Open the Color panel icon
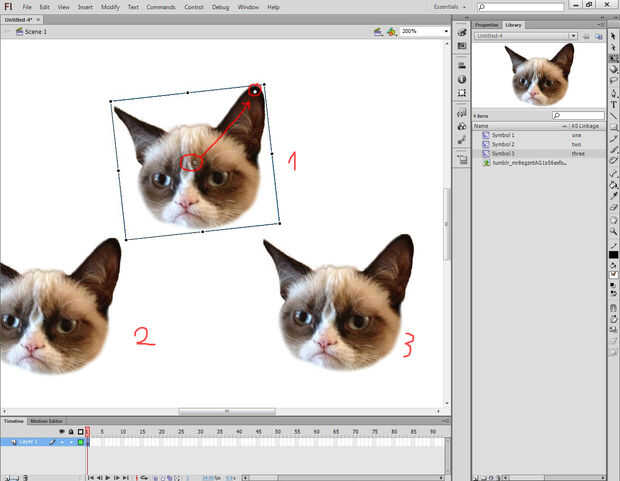 (461, 32)
